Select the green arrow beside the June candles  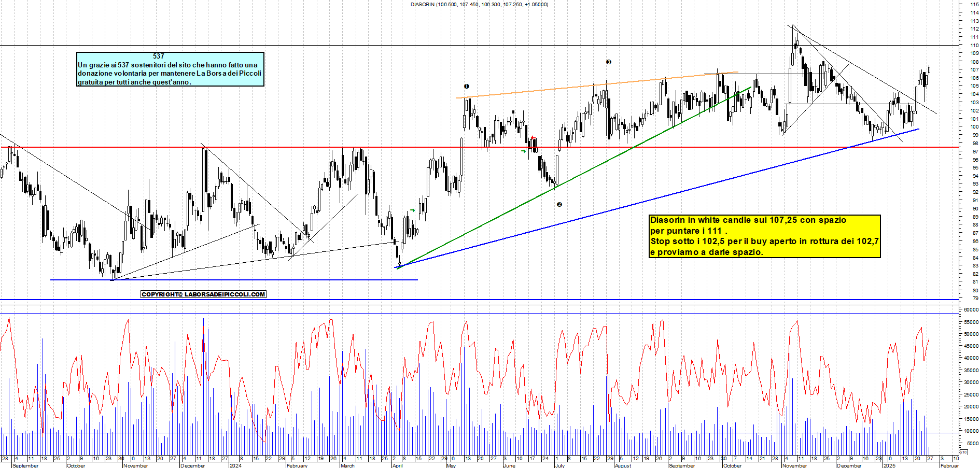(x=524, y=151)
